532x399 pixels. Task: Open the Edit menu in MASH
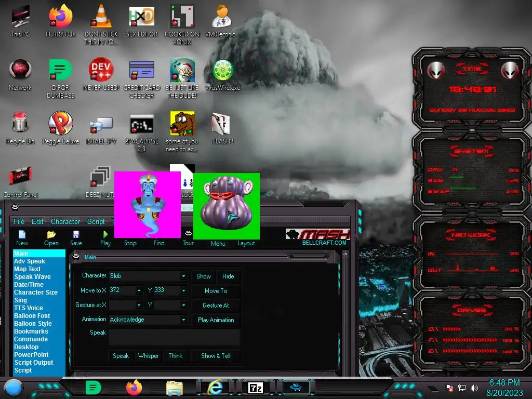[x=37, y=221]
